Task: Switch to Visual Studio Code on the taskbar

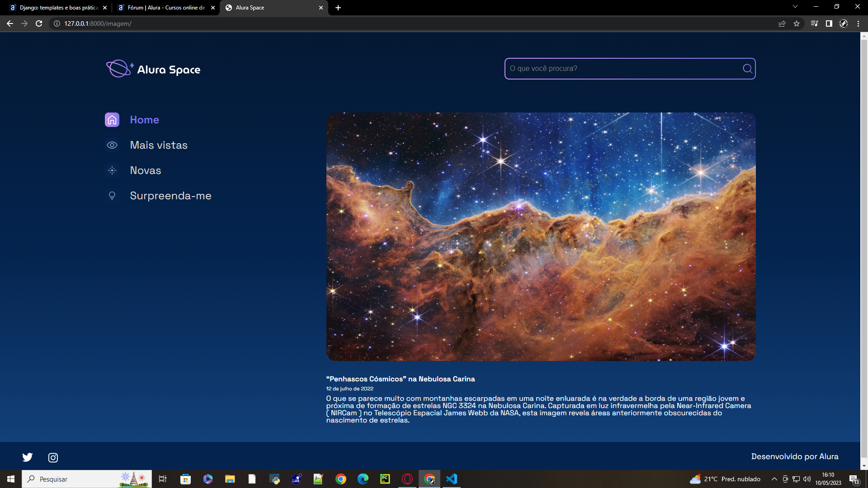Action: [452, 479]
